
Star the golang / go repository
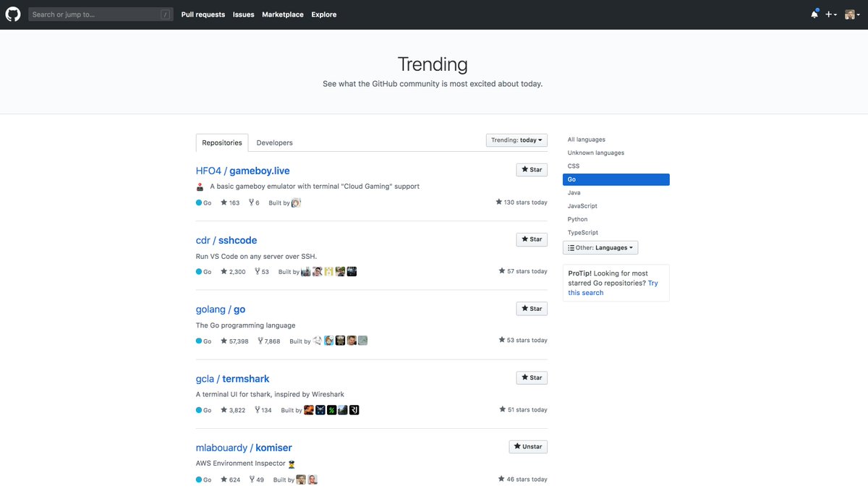[532, 309]
